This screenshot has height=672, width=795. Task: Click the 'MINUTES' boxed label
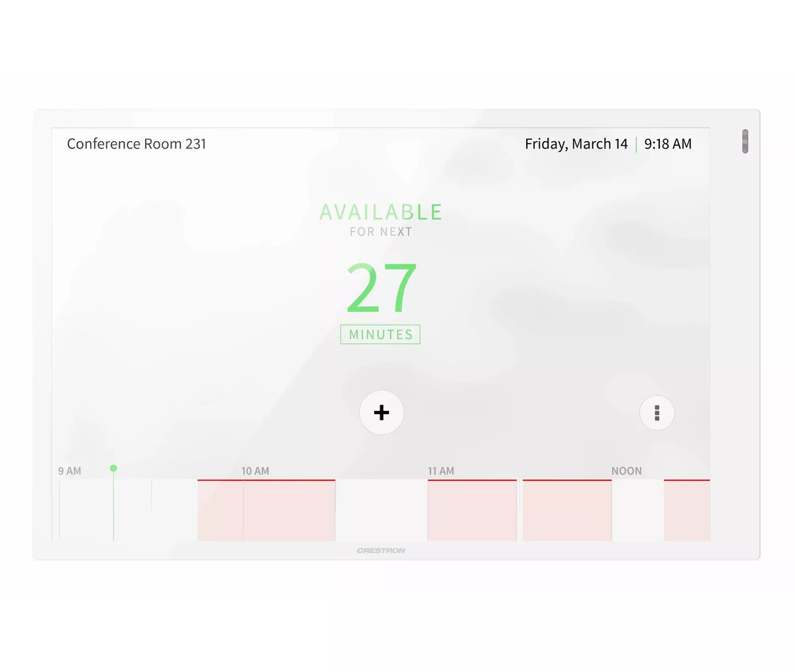(x=380, y=335)
